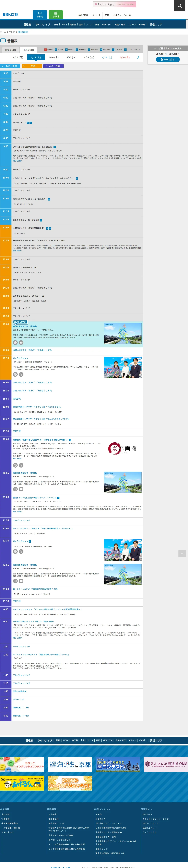188x868 pixels.
Task: Open アニメ in the bottom navigation bar
Action: pyautogui.click(x=90, y=740)
